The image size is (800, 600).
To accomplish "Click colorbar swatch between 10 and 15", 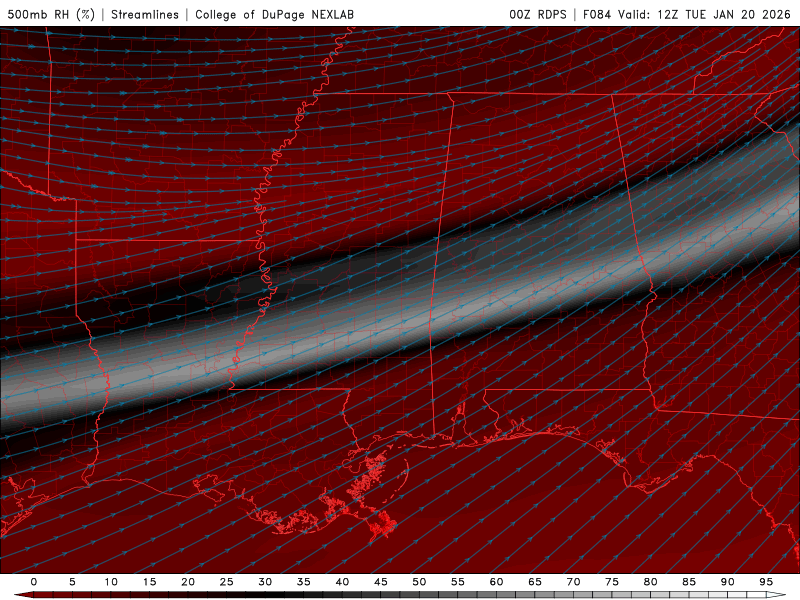I will (130, 595).
